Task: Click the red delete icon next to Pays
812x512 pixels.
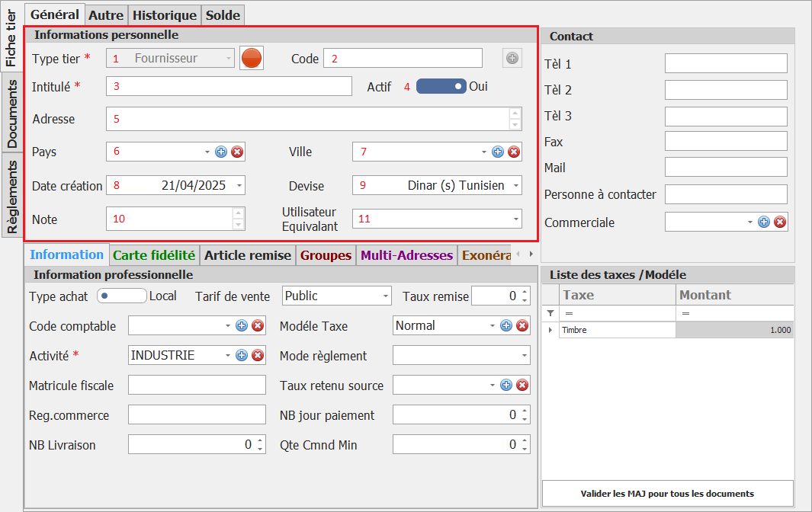Action: point(237,152)
